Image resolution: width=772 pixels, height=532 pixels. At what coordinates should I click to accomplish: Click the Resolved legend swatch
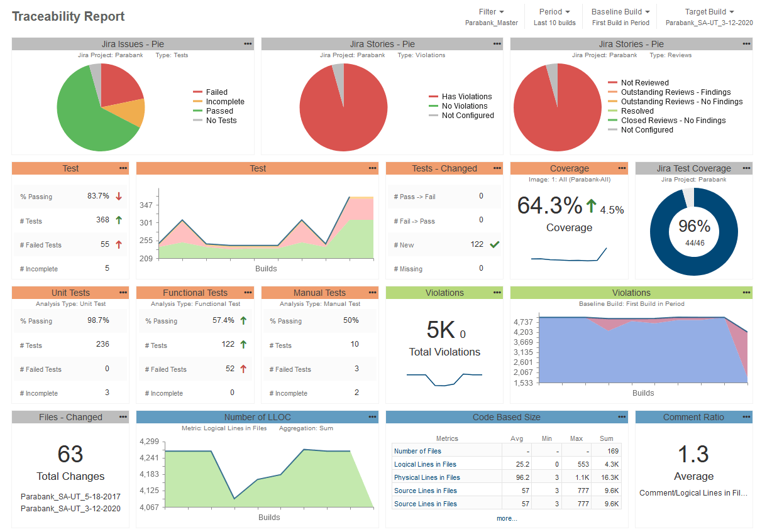pos(613,111)
